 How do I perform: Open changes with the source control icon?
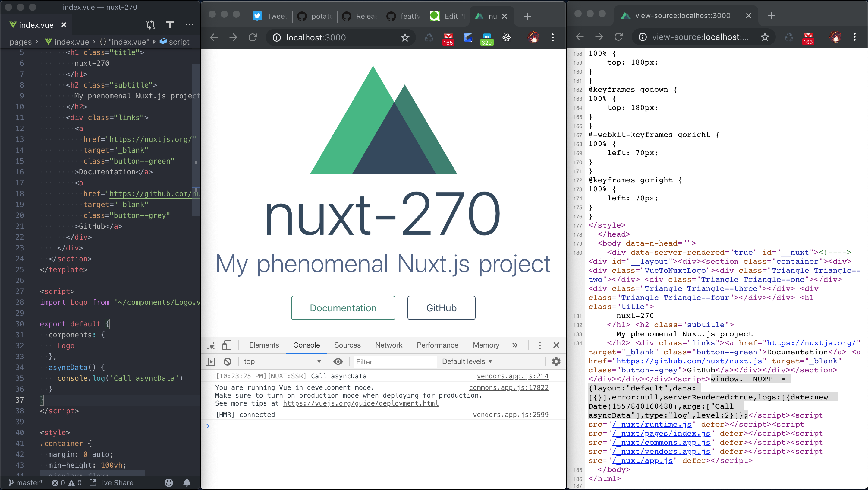point(151,25)
